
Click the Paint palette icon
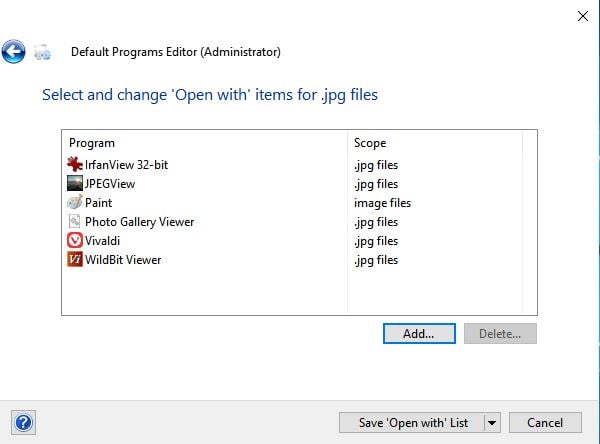[x=75, y=202]
